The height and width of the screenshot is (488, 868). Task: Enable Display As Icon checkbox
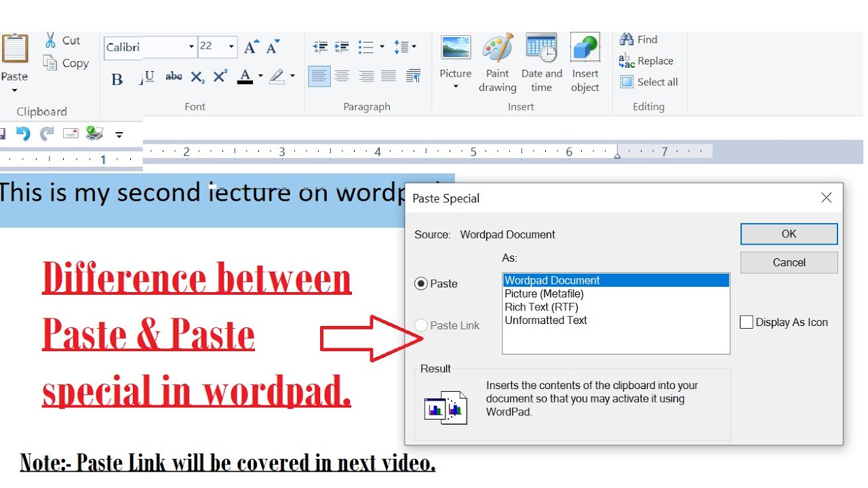pos(747,323)
